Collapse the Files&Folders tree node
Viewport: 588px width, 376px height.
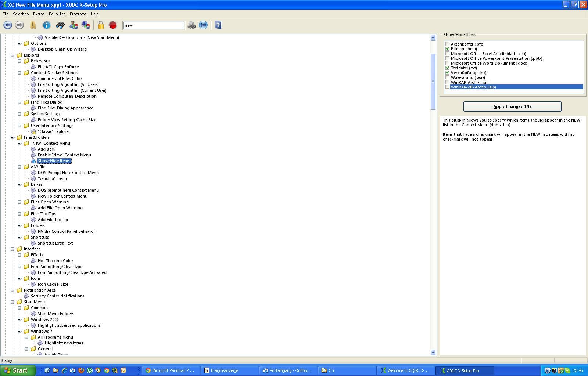click(12, 137)
